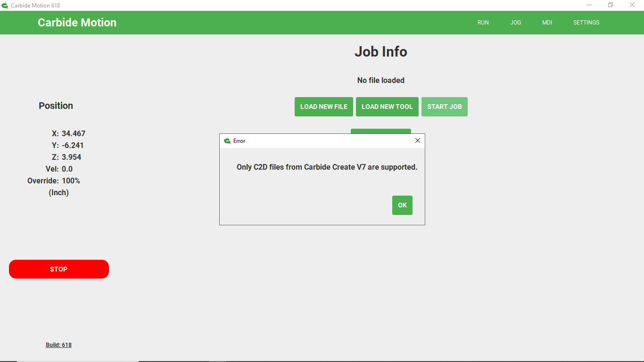Click the partially hidden green button behind dialog

(x=381, y=131)
